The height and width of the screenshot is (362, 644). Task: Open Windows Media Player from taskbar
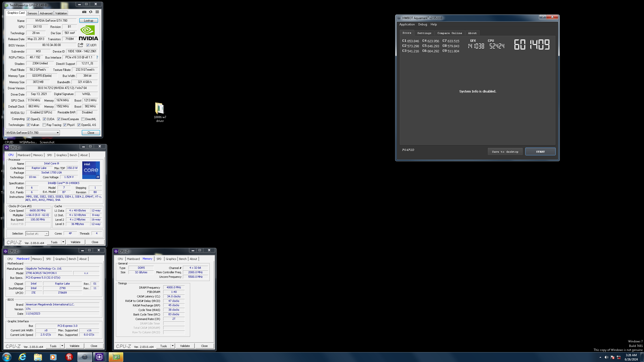click(53, 357)
